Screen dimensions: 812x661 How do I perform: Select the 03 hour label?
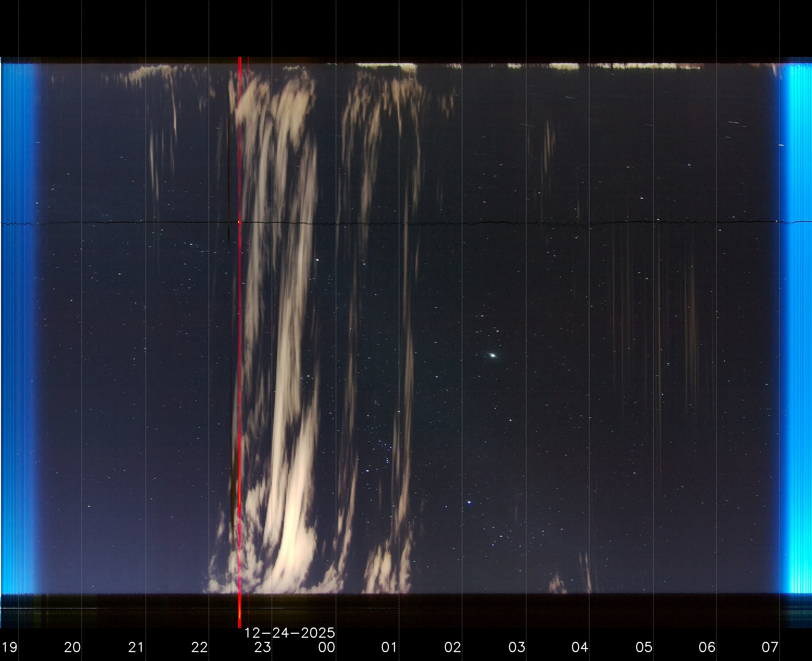pos(517,647)
